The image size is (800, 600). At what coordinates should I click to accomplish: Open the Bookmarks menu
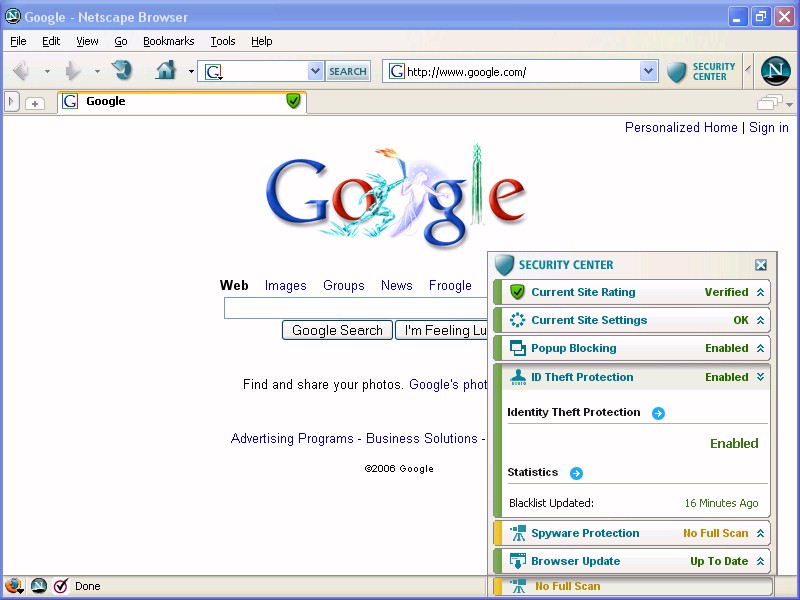click(x=168, y=41)
